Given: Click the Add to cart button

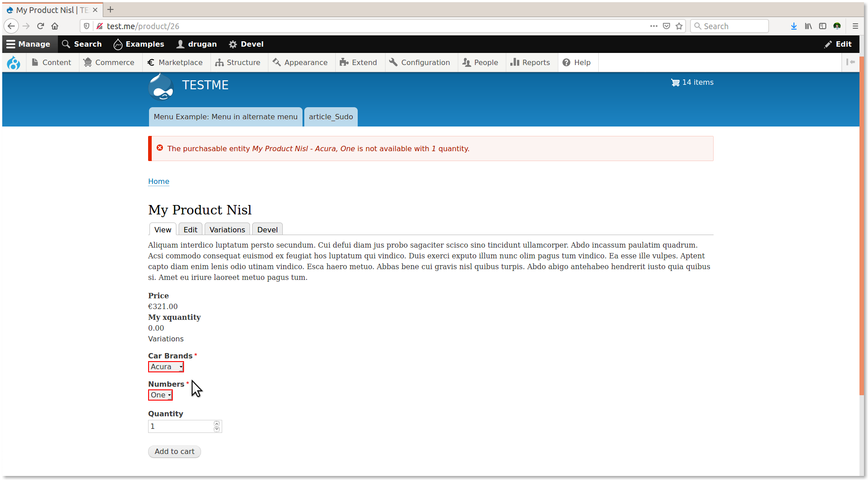Looking at the screenshot, I should coord(174,451).
